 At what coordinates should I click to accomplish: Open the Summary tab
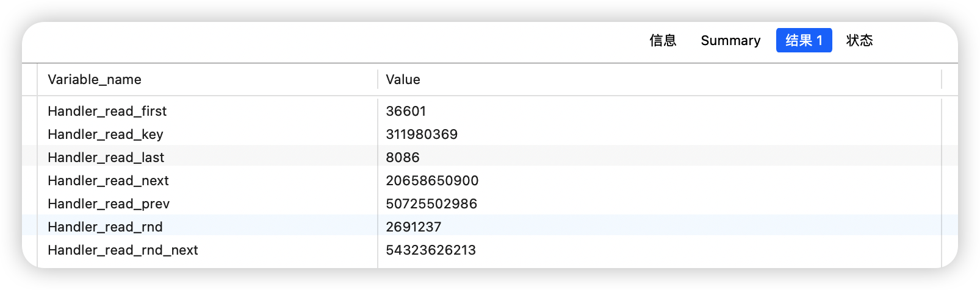click(x=730, y=41)
